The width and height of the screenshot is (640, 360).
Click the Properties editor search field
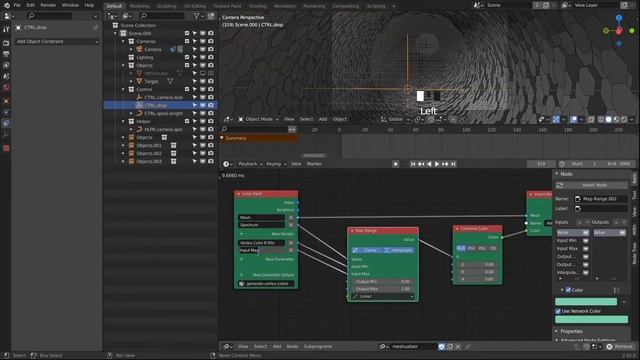[49, 16]
